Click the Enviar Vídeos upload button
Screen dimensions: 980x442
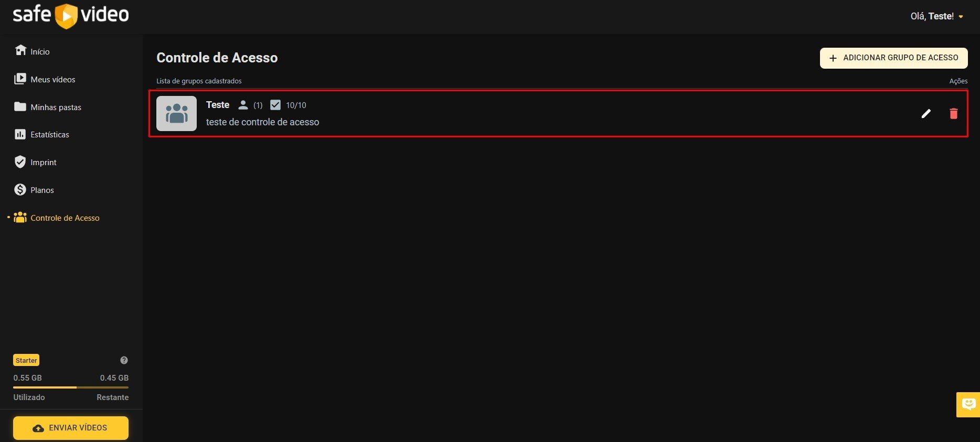click(x=71, y=428)
